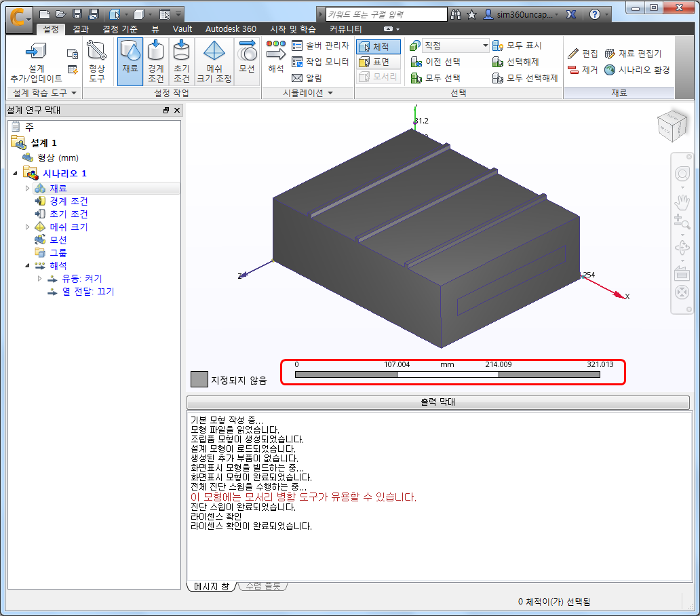
Task: Open the 설계 추가/업데이트 tool
Action: [x=36, y=62]
